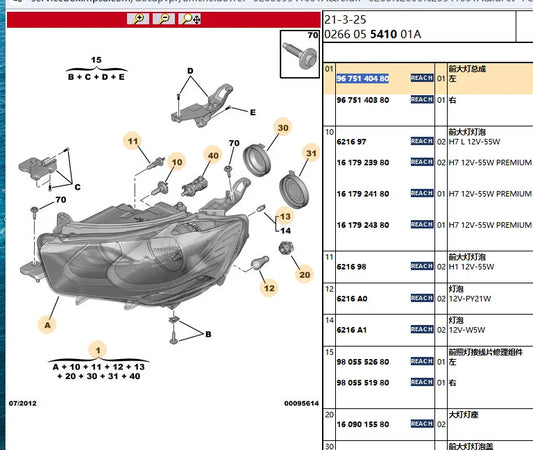Click diagram number 00095614
Viewport: 533px width, 450px height.
tap(302, 403)
